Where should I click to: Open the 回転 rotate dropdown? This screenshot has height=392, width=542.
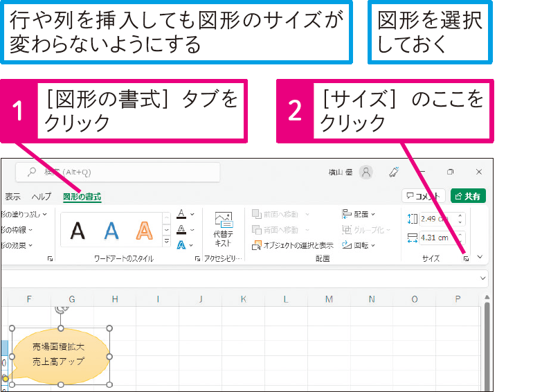click(x=359, y=245)
